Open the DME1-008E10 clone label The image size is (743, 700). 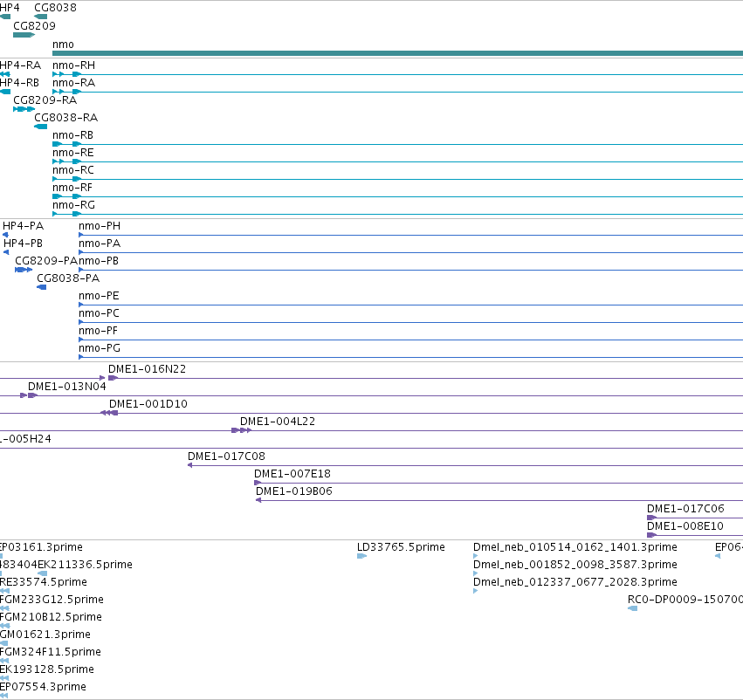(685, 526)
